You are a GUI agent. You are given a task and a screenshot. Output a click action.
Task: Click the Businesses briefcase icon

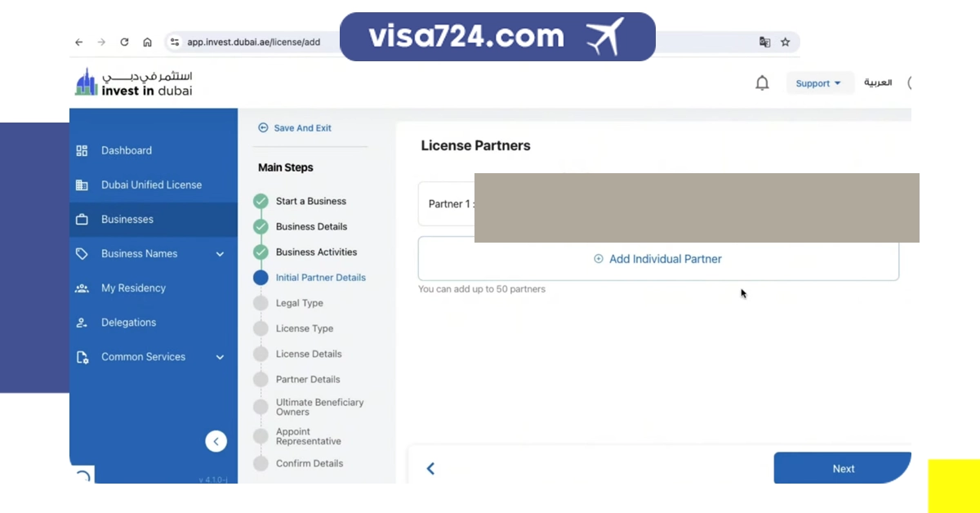point(82,219)
